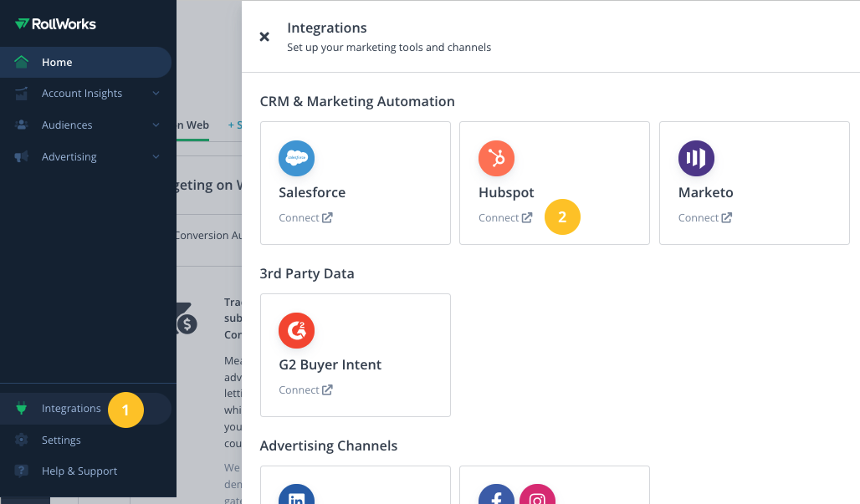Screen dimensions: 860x504
Task: Click the Settings gear icon
Action: pyautogui.click(x=22, y=440)
